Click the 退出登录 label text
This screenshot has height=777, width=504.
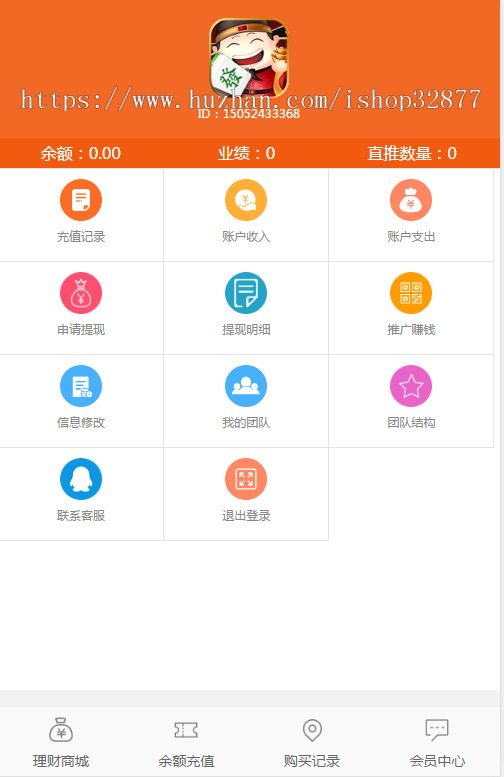point(246,515)
